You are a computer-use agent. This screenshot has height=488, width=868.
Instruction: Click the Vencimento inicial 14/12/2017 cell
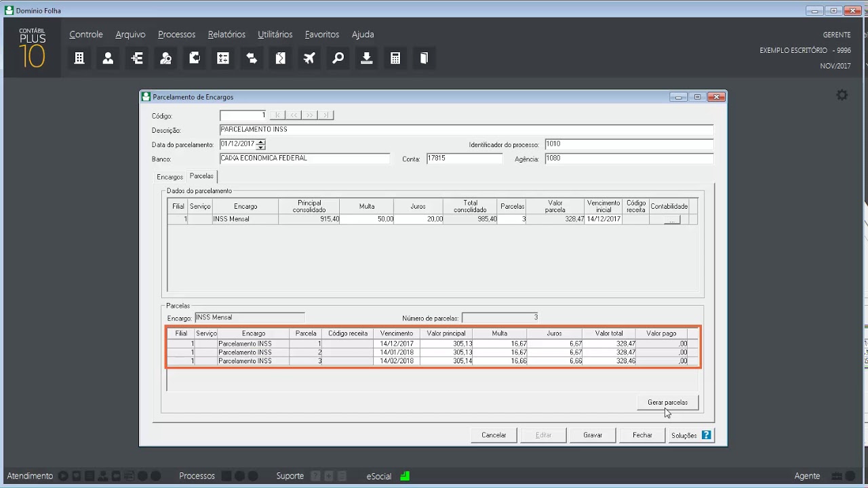(604, 220)
